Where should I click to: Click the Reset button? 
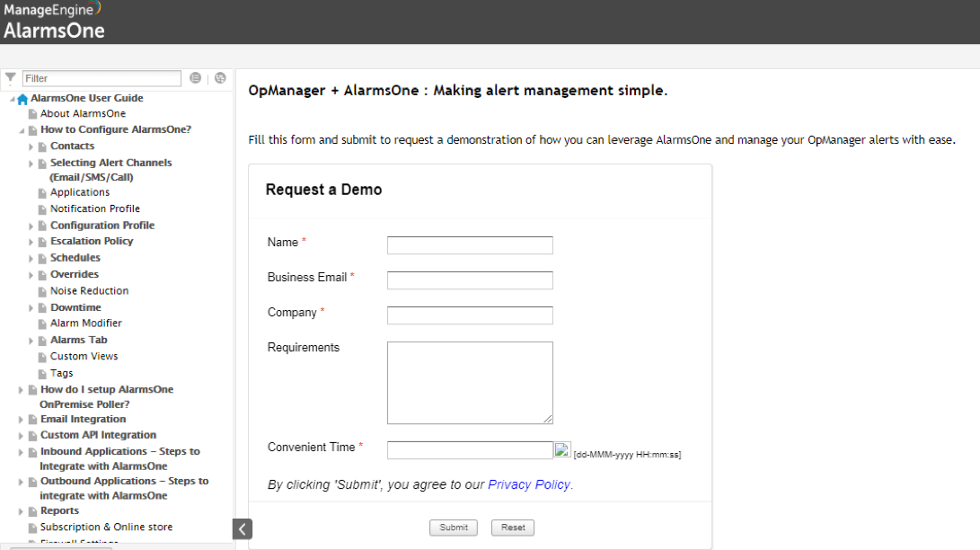(513, 528)
